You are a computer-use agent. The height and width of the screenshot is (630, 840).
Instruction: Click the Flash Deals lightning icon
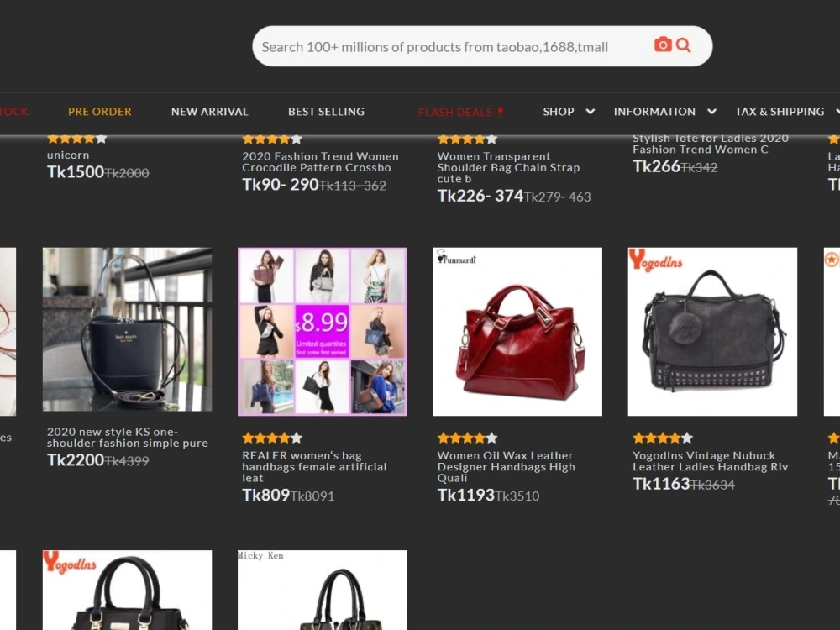point(501,112)
